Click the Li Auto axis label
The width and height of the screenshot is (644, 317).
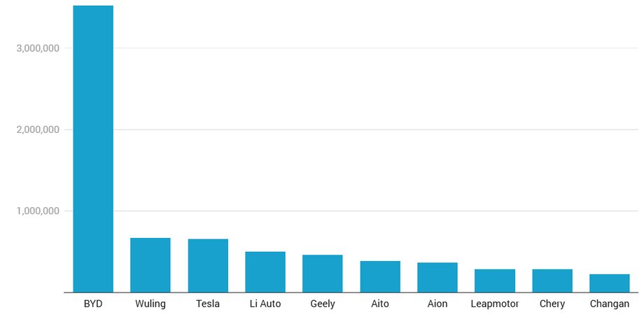265,304
